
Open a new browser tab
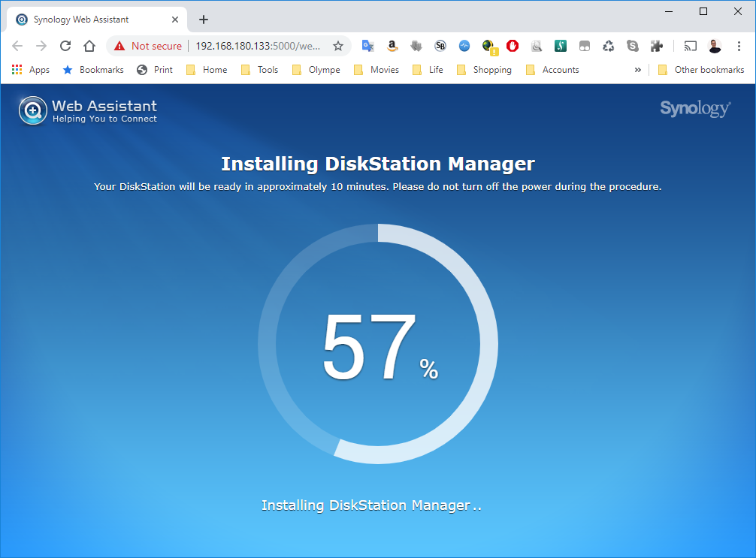point(204,20)
